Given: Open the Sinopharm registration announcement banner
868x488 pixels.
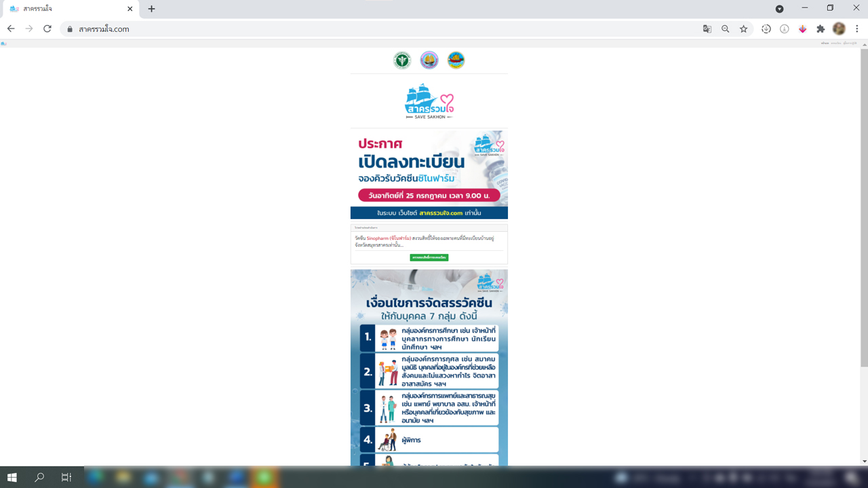Looking at the screenshot, I should point(429,175).
